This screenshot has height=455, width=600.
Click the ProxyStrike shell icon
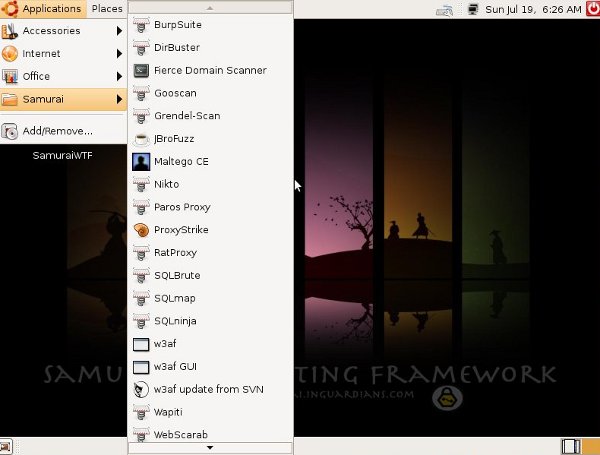coord(141,230)
